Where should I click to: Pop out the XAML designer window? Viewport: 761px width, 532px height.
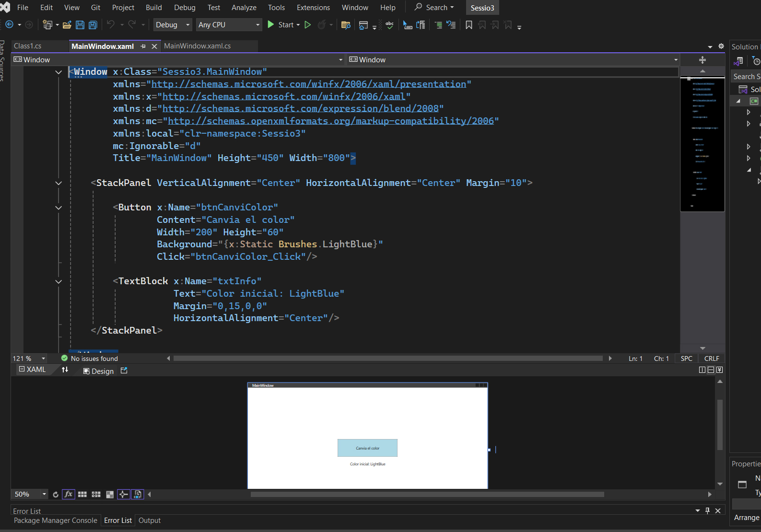(124, 370)
